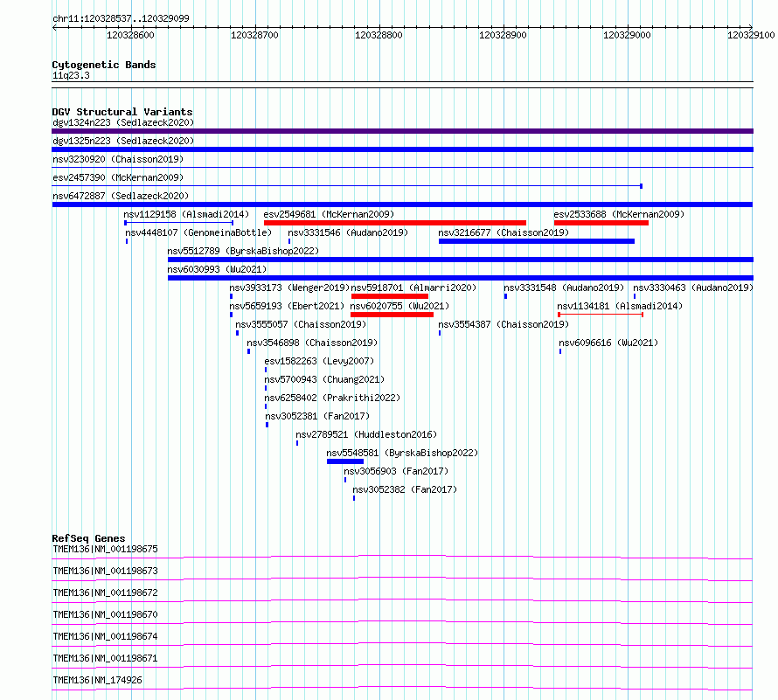Screen dimensions: 778x700
Task: Select nsv1134181 (Alsmadi2014) variant label
Action: coord(620,306)
